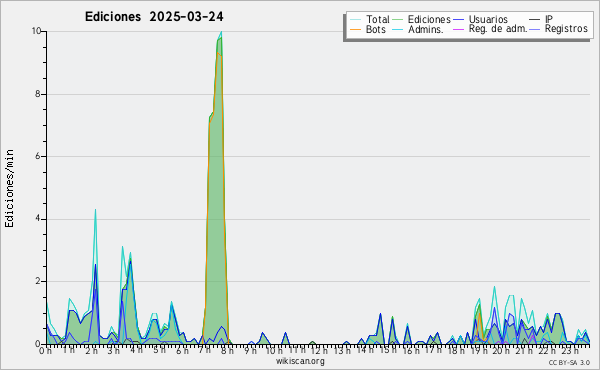Click the y-axis value '2'

point(38,281)
